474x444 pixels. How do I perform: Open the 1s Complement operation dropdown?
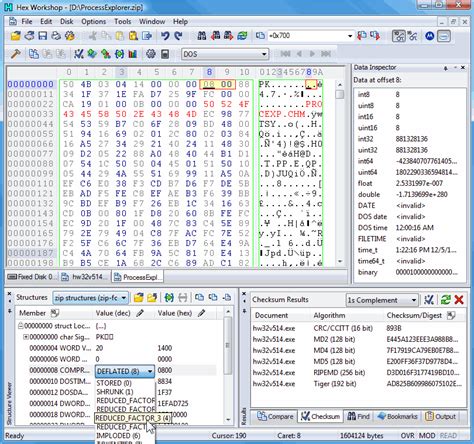tap(382, 300)
